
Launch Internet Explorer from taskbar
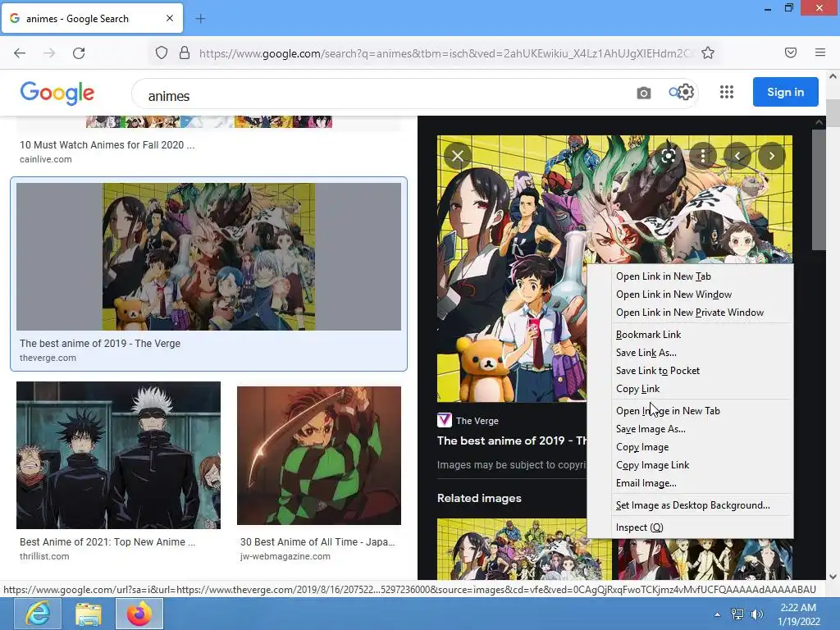click(x=38, y=614)
